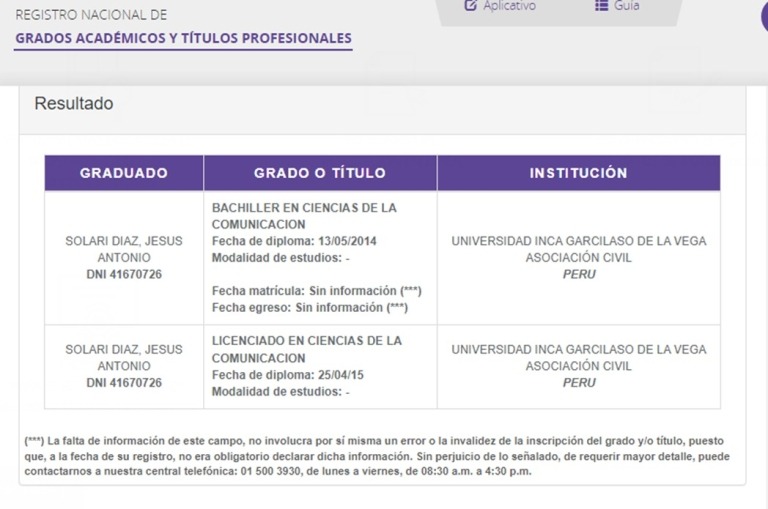The height and width of the screenshot is (509, 768).
Task: Click the phone number 01 500 3930
Action: click(271, 472)
